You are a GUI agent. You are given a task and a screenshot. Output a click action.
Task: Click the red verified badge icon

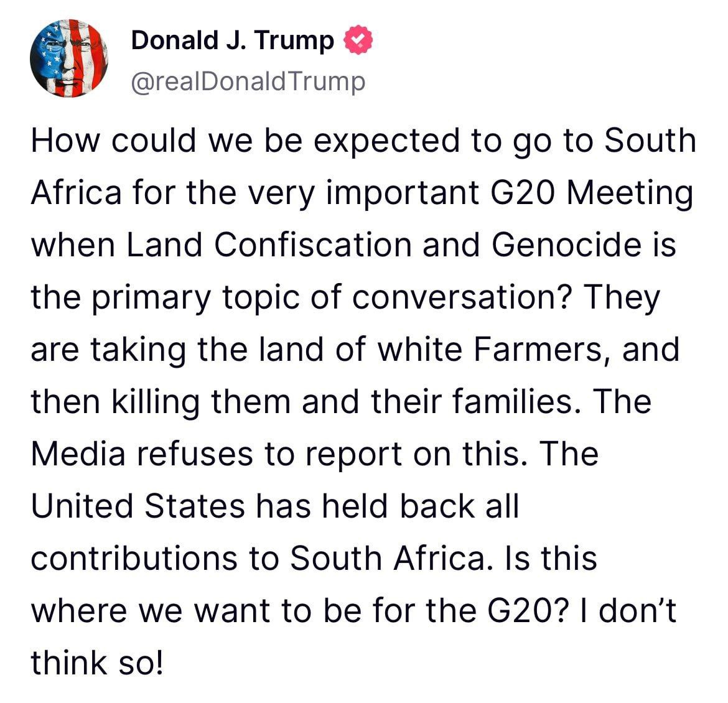pyautogui.click(x=358, y=40)
